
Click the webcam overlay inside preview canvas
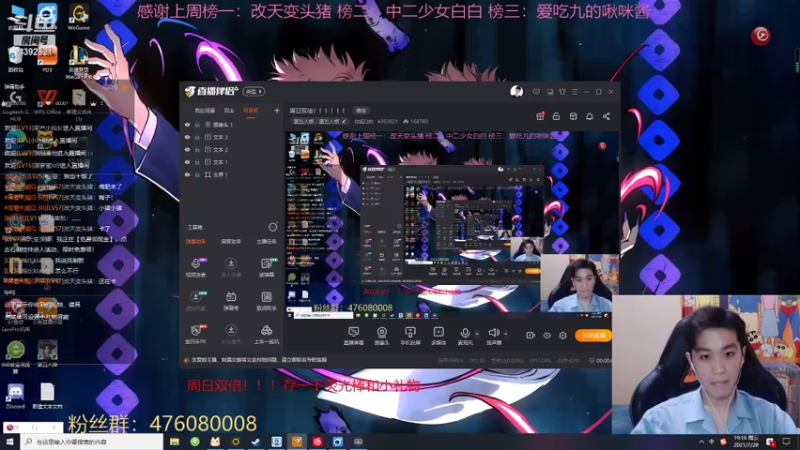(580, 283)
